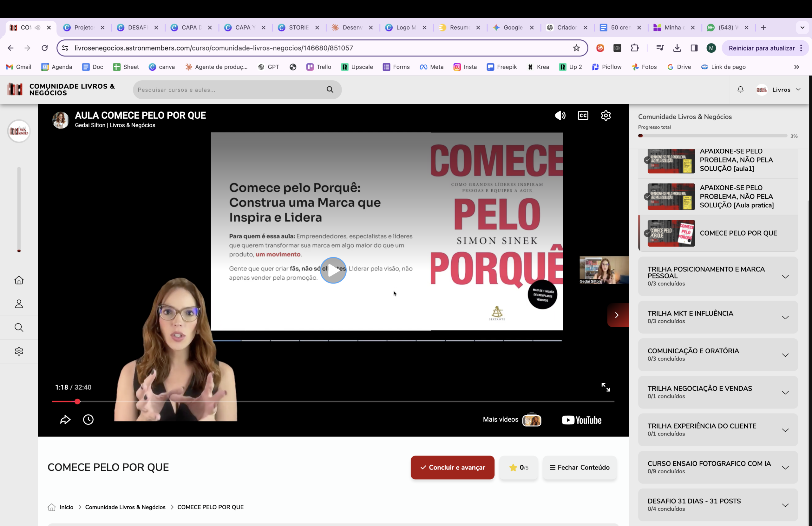Open the canva bookmark
The width and height of the screenshot is (812, 526).
162,67
